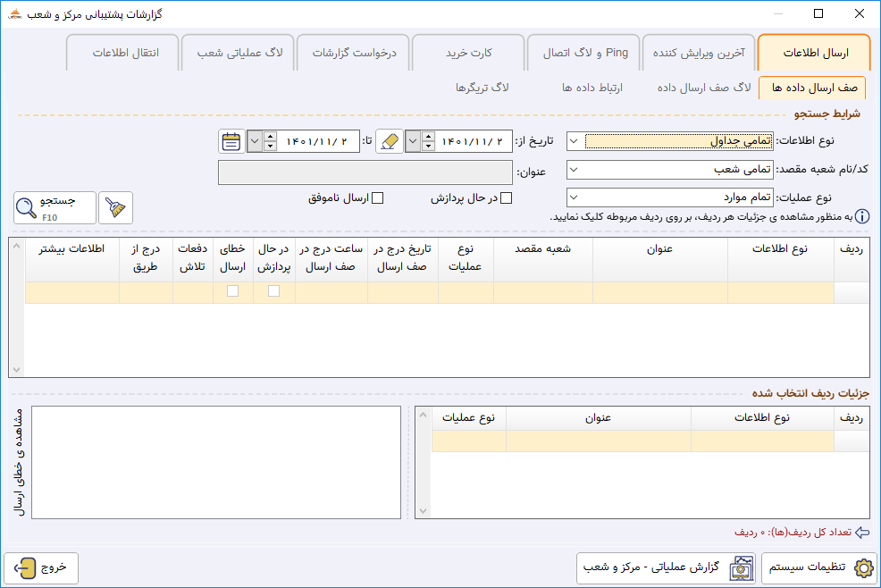This screenshot has width=881, height=588.
Task: Switch to the ارتباط داده ها sub-tab
Action: click(x=592, y=88)
